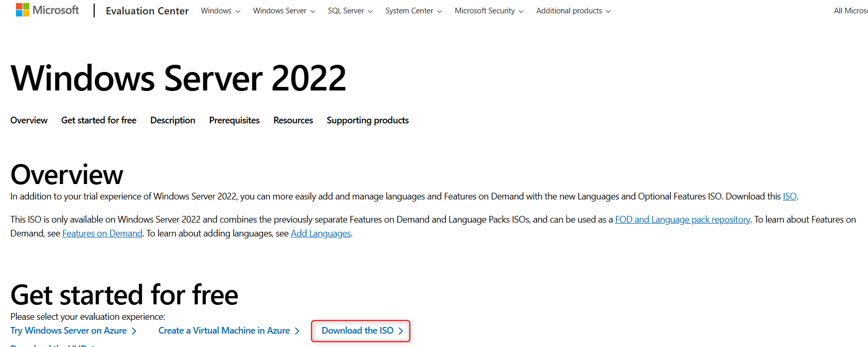Screen dimensions: 868x347
Task: Click chevron after Try Windows Server on Azure
Action: coord(134,331)
